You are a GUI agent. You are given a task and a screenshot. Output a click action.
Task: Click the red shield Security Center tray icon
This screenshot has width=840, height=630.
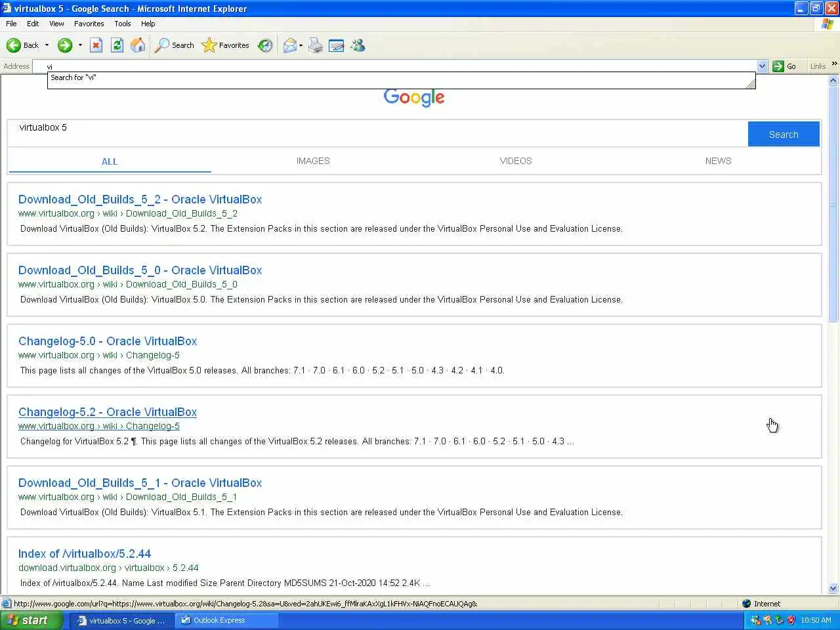tap(791, 620)
